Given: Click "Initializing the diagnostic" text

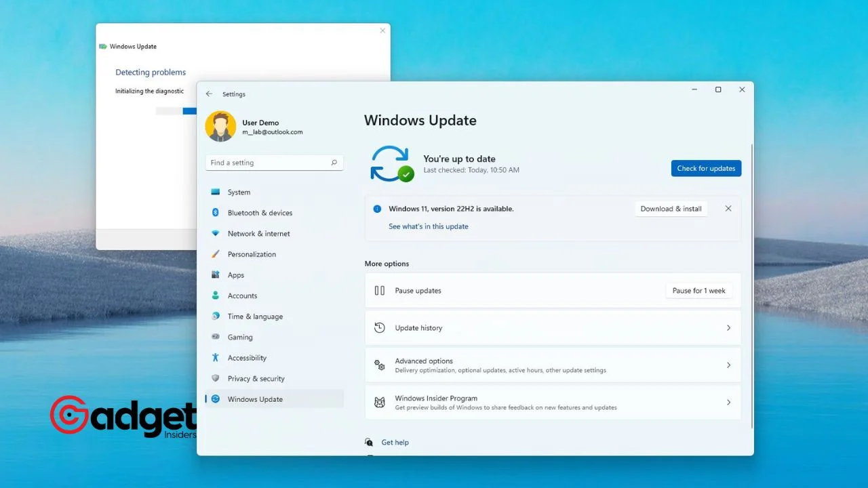Looking at the screenshot, I should click(x=149, y=91).
